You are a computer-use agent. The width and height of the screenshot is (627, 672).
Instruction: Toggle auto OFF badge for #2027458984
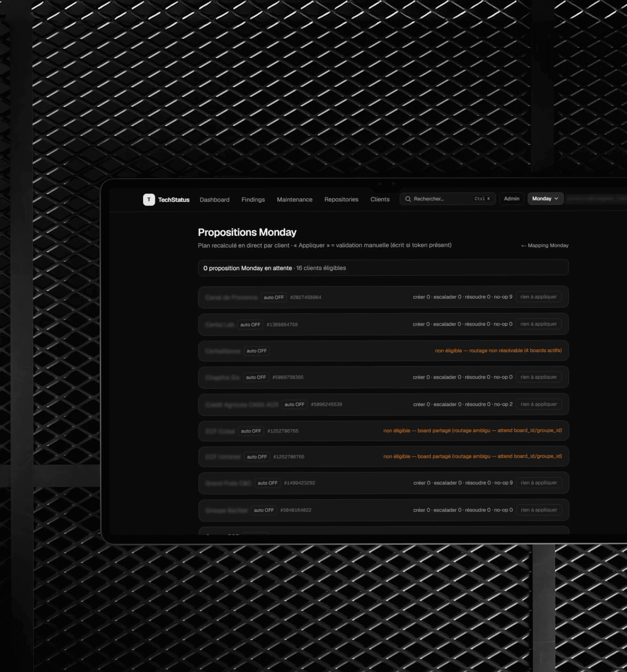pyautogui.click(x=273, y=297)
